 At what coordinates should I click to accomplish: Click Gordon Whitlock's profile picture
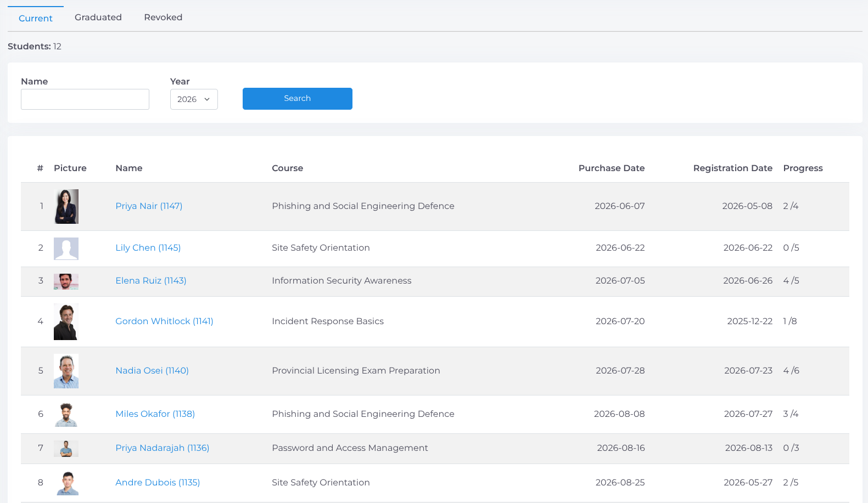coord(66,321)
